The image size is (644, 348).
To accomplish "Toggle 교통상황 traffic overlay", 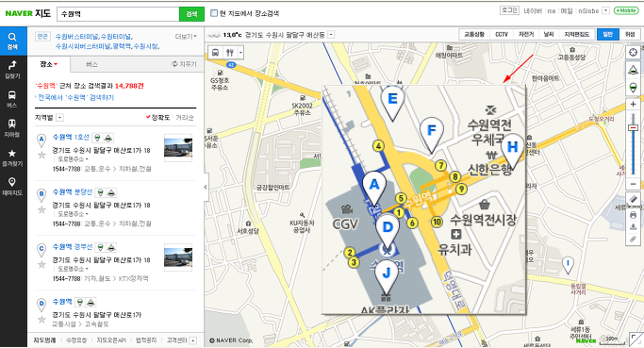I will [474, 35].
